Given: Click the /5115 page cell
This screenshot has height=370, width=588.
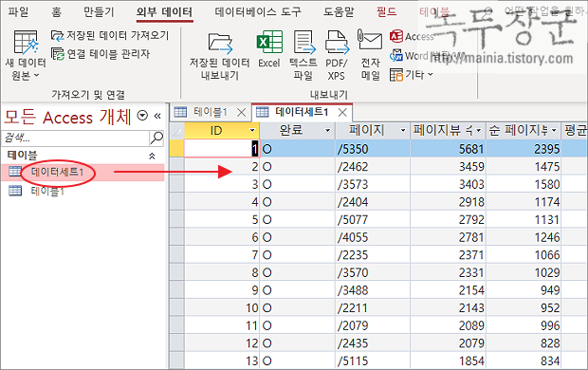Looking at the screenshot, I should click(x=373, y=361).
